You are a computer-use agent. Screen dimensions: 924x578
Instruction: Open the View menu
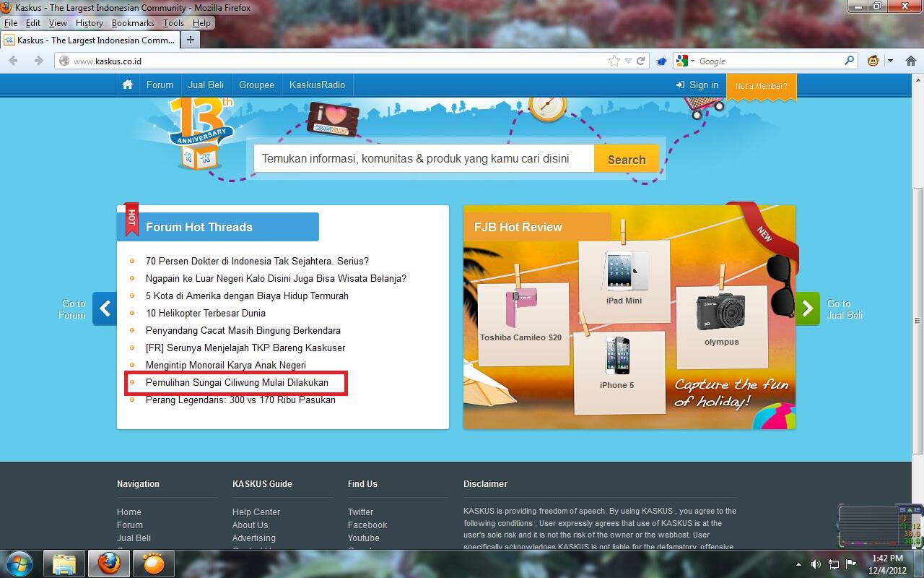(58, 23)
